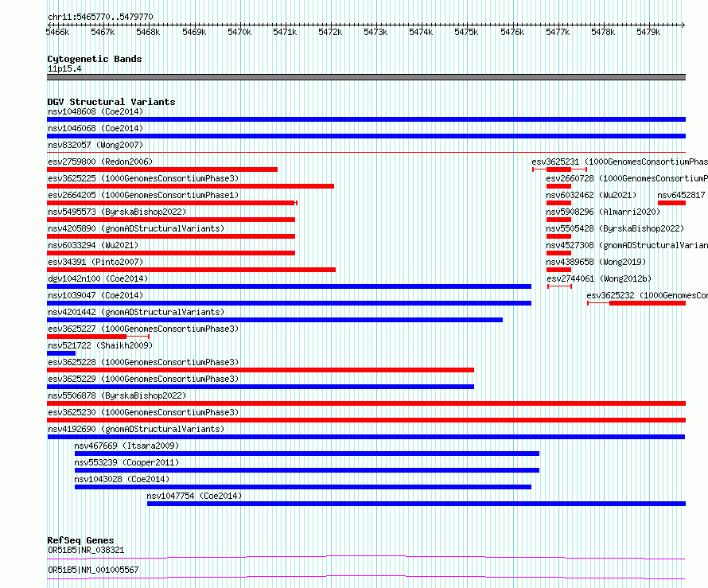The height and width of the screenshot is (588, 708).
Task: Open nsv4205890 (gnomADStructuralVariants) label
Action: click(x=136, y=228)
